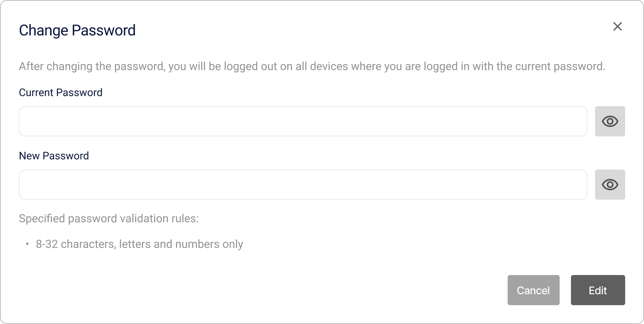The image size is (644, 324).
Task: Close the Change Password dialog
Action: coord(617,26)
